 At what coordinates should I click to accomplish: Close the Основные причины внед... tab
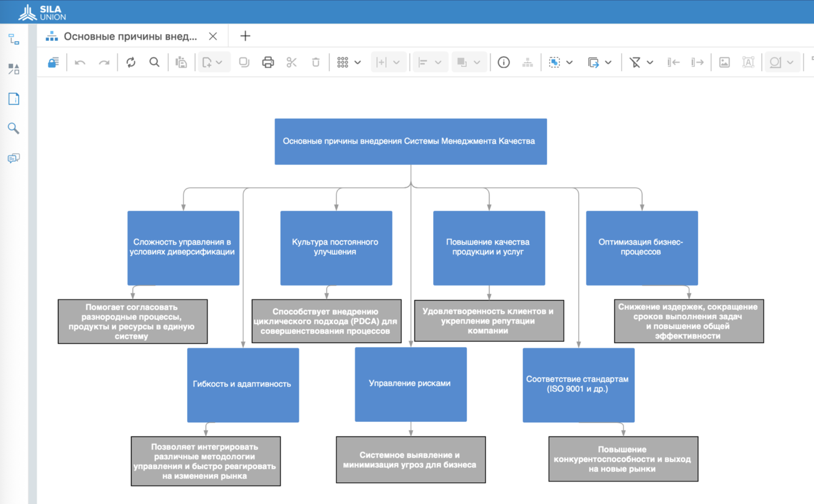(213, 36)
